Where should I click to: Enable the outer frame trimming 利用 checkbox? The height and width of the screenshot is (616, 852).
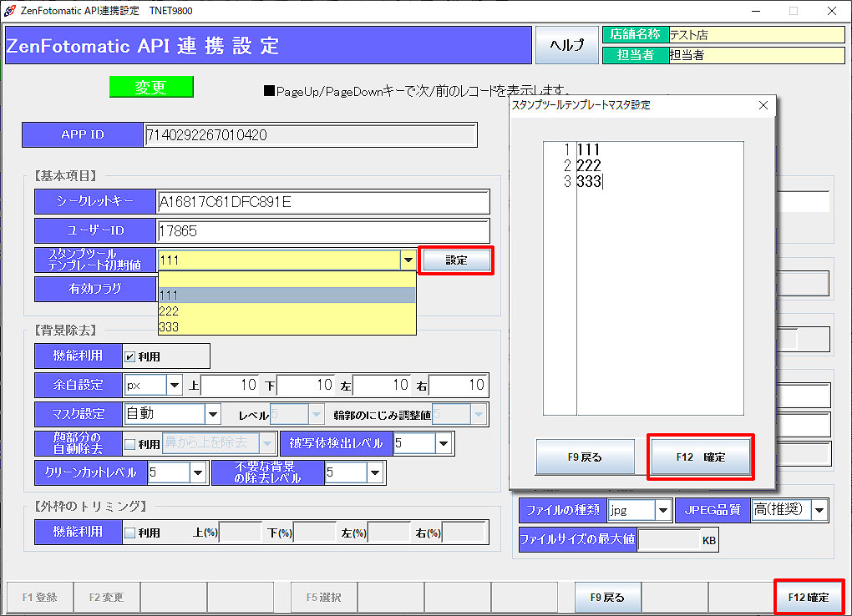pyautogui.click(x=129, y=533)
